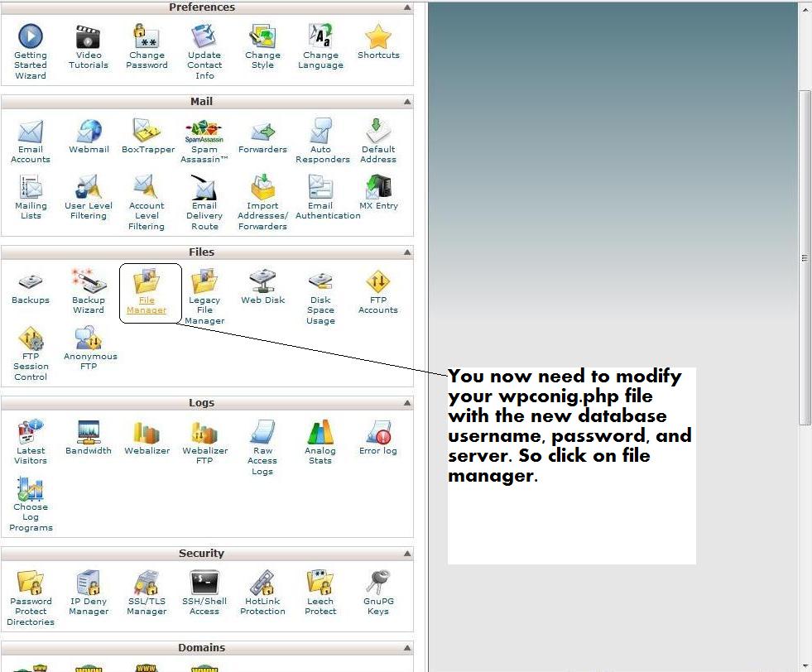The height and width of the screenshot is (672, 812).
Task: Open Mailing Lists
Action: [31, 197]
